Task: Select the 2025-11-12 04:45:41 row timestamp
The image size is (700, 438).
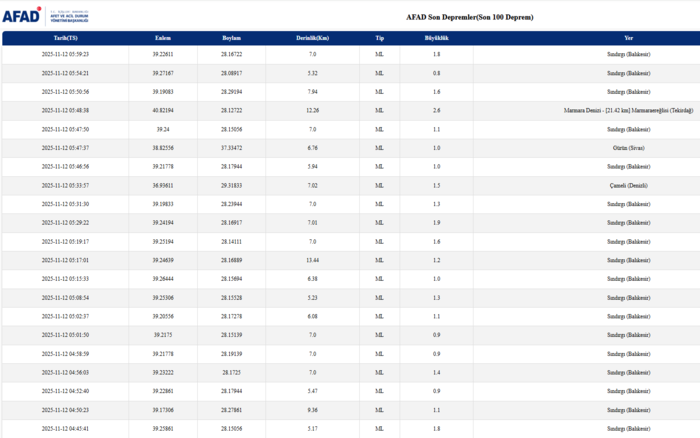Action: click(x=65, y=428)
